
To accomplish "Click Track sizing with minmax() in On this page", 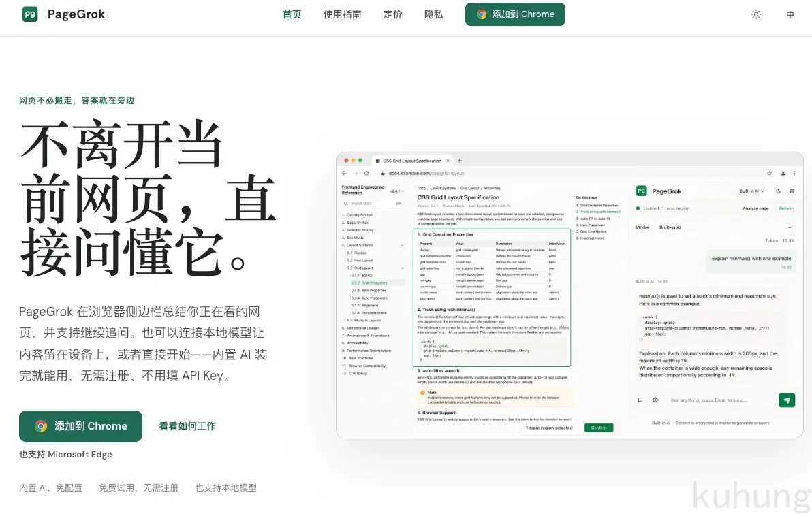I will point(599,212).
